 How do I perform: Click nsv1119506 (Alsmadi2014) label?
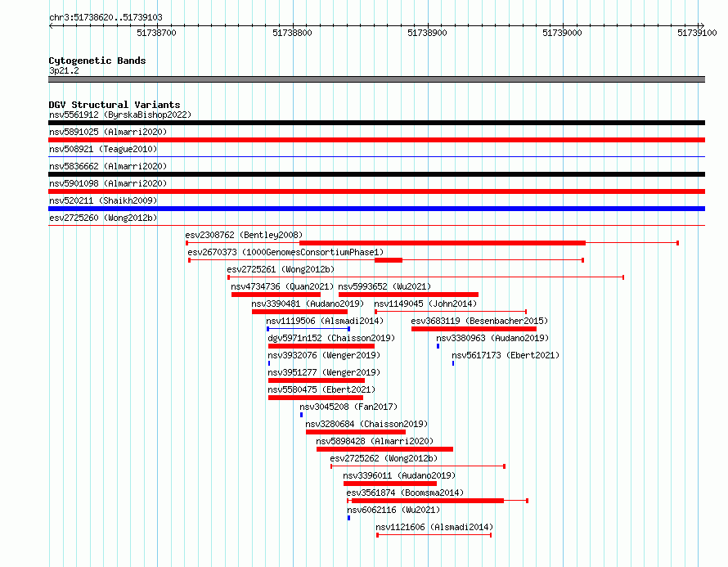pyautogui.click(x=325, y=321)
